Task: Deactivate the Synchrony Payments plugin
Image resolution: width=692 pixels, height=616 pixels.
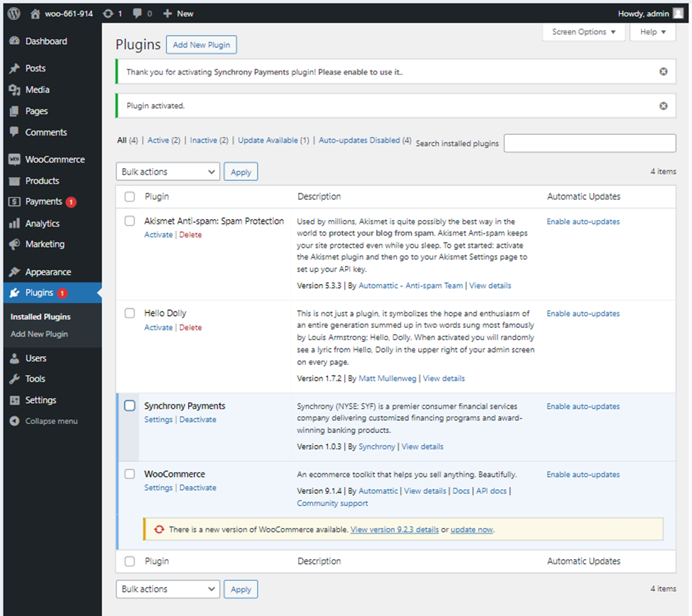Action: 197,419
